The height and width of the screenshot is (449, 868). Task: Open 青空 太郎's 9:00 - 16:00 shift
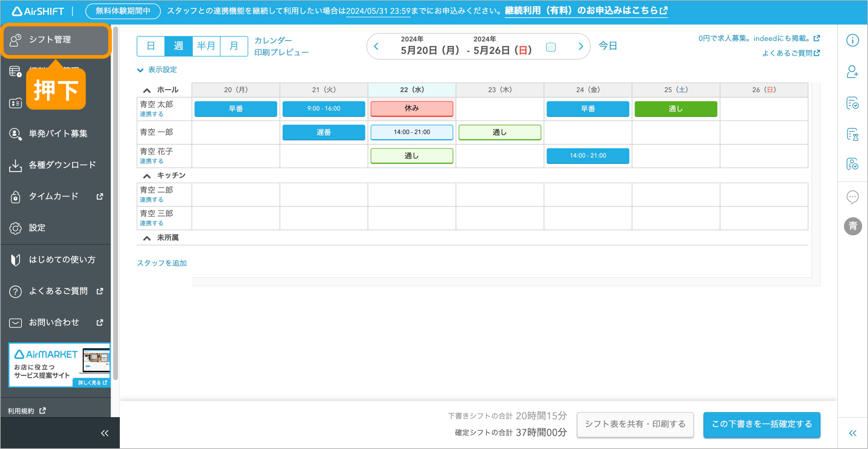[x=323, y=109]
